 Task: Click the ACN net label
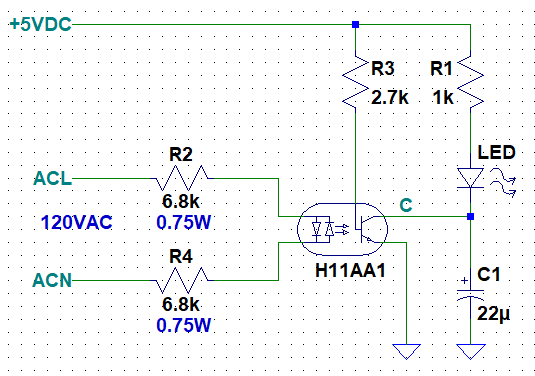tap(52, 280)
